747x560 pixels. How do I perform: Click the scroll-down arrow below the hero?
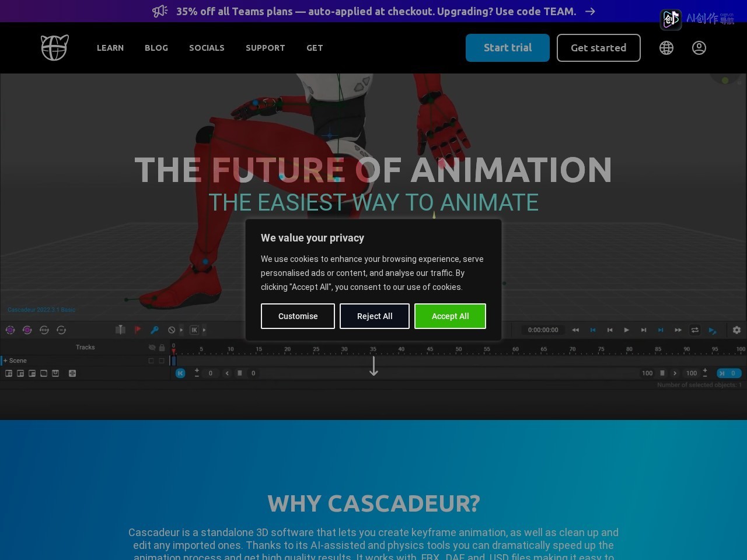tap(374, 366)
